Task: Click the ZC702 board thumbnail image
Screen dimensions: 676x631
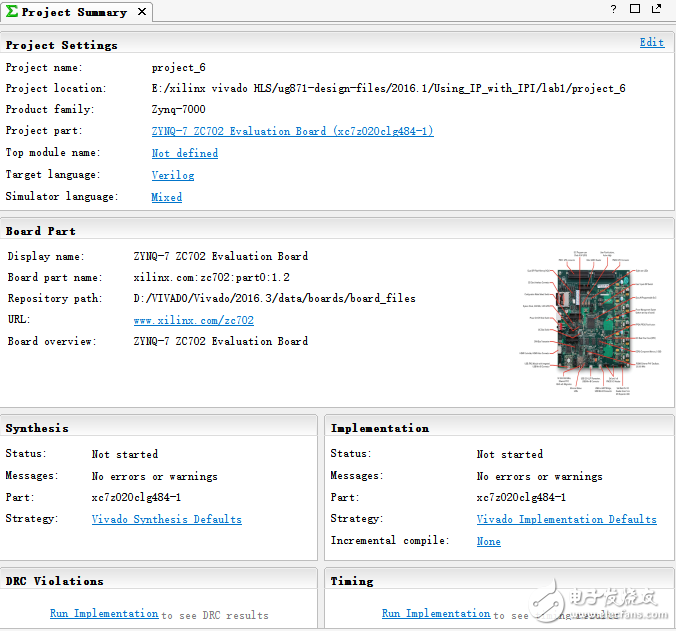Action: (591, 322)
